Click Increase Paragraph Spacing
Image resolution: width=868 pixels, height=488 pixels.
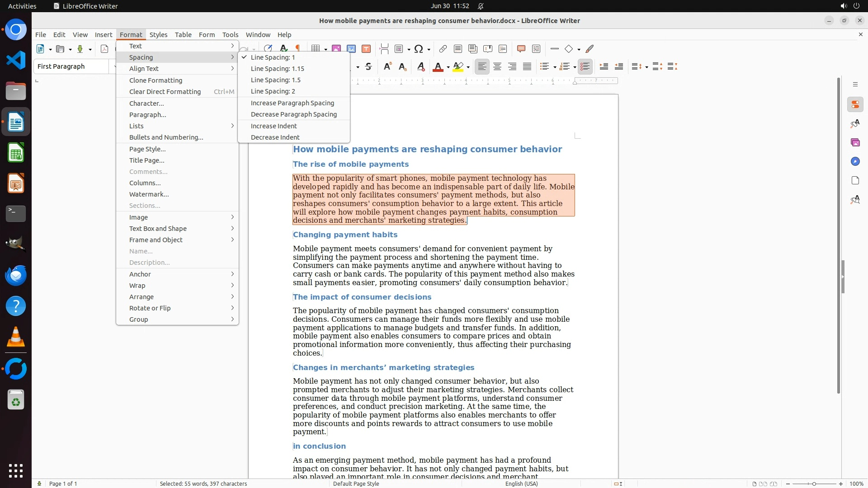[x=292, y=103]
